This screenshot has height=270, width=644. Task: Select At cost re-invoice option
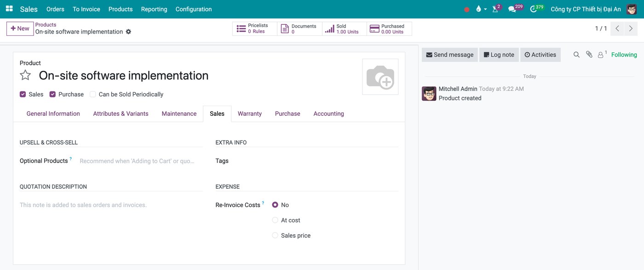275,220
